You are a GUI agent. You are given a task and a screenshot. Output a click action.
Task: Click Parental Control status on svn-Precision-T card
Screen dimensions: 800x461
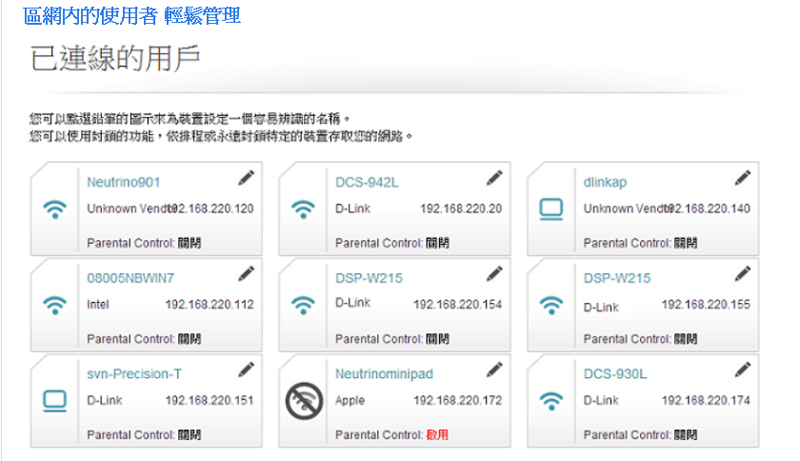tap(189, 435)
